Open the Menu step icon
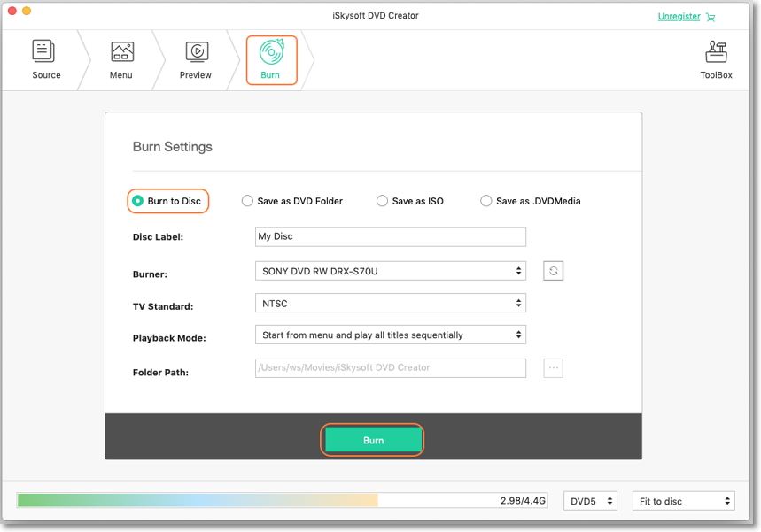The height and width of the screenshot is (532, 761). [121, 53]
